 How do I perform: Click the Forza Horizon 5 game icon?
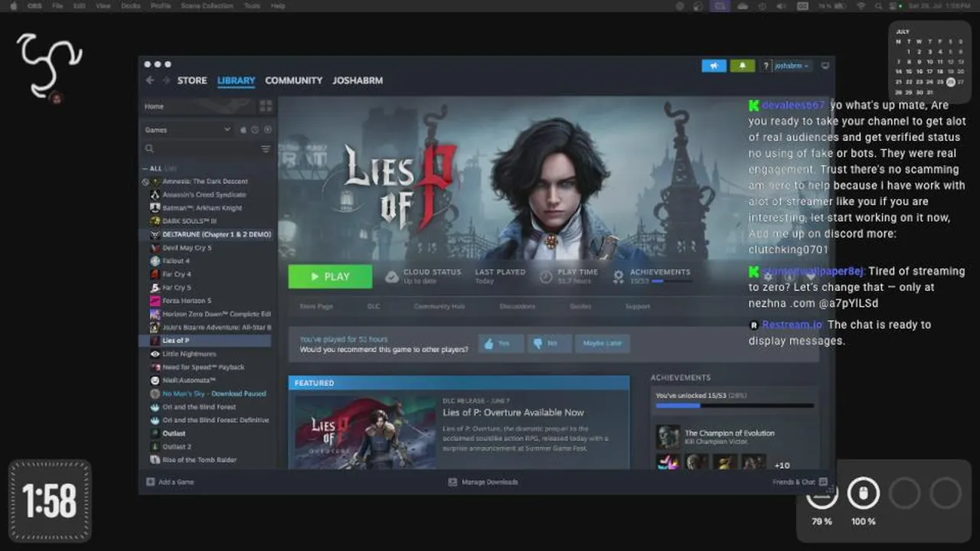(155, 301)
